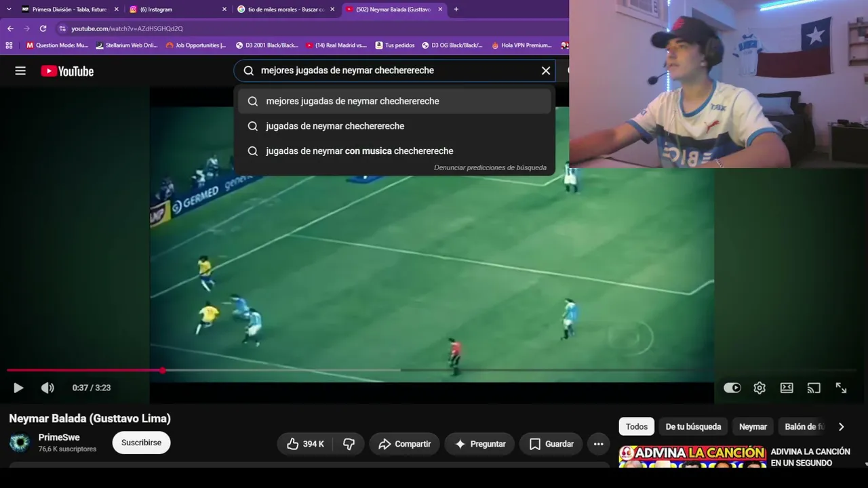
Task: Choose suggestion 'jugadas de neymar con musica chechereche'
Action: pos(395,151)
